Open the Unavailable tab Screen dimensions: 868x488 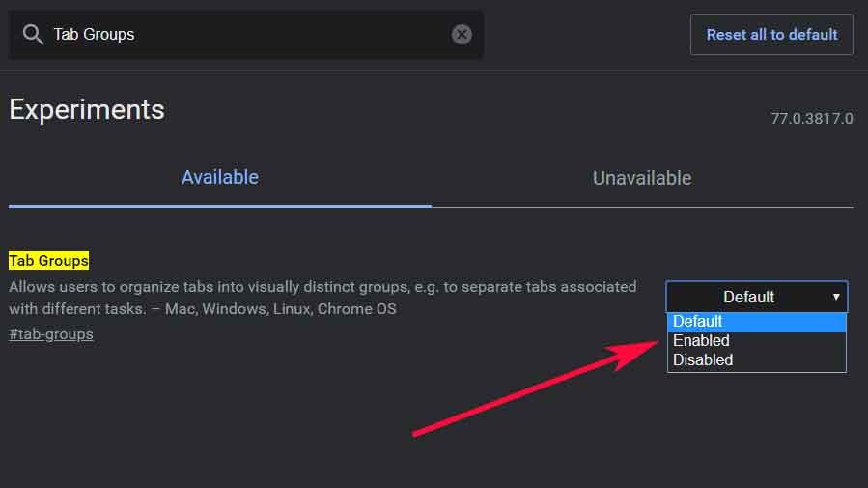642,178
